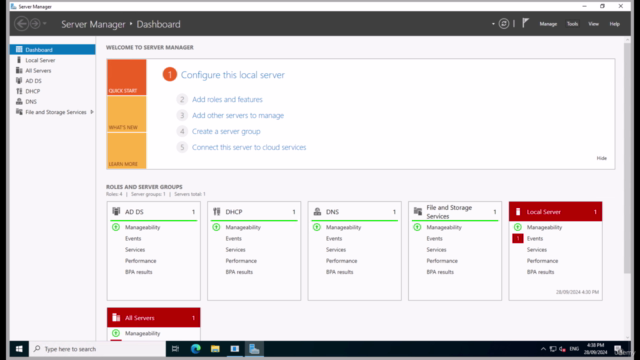Click File and Storage Manageability status icon
Screen dimensions: 640x360
(417, 227)
